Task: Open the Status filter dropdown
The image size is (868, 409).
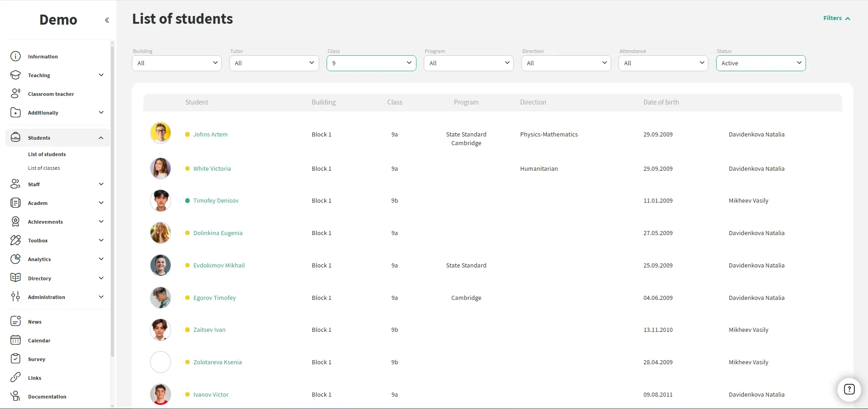Action: 760,63
